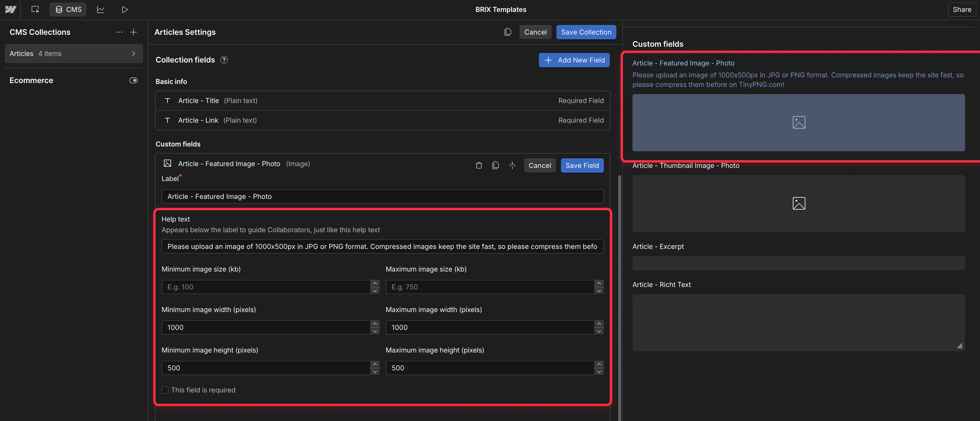Click the Article - Excerpt preview input

coord(798,263)
